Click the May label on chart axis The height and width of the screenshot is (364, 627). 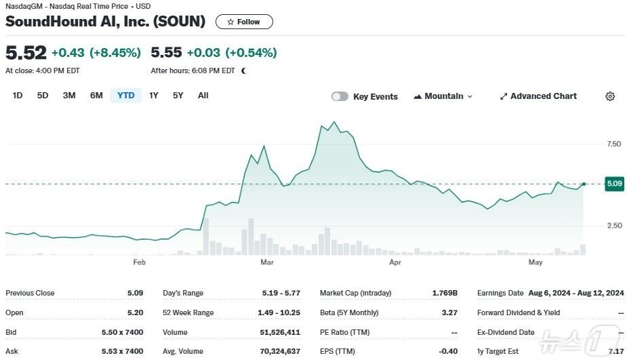click(x=535, y=262)
